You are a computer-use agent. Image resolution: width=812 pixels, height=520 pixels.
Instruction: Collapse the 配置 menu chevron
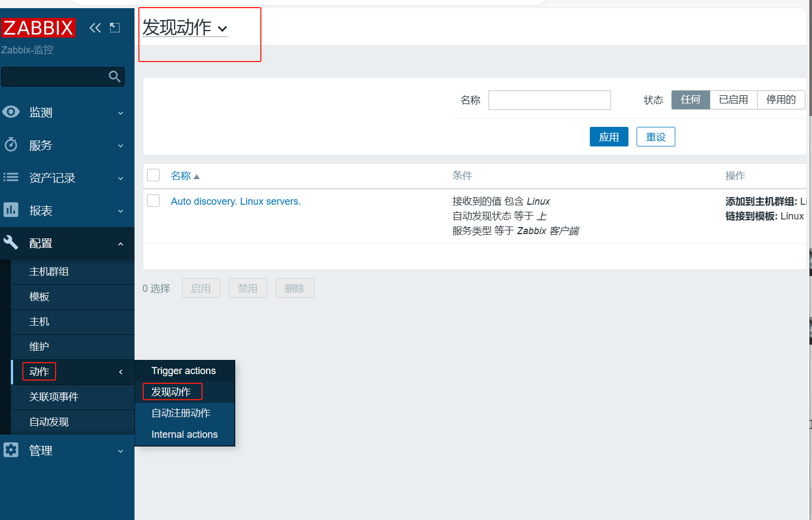pos(120,244)
